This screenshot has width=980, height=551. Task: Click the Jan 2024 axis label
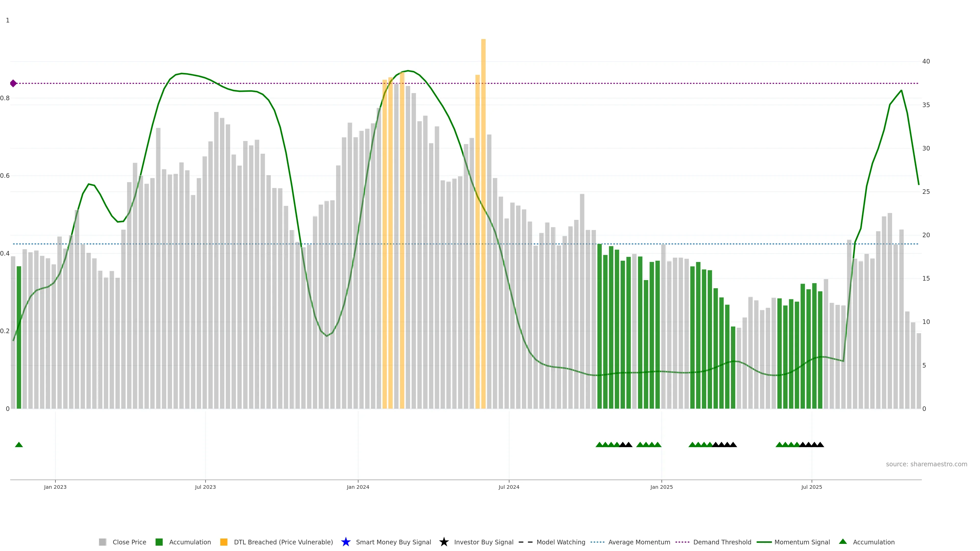[x=358, y=487]
